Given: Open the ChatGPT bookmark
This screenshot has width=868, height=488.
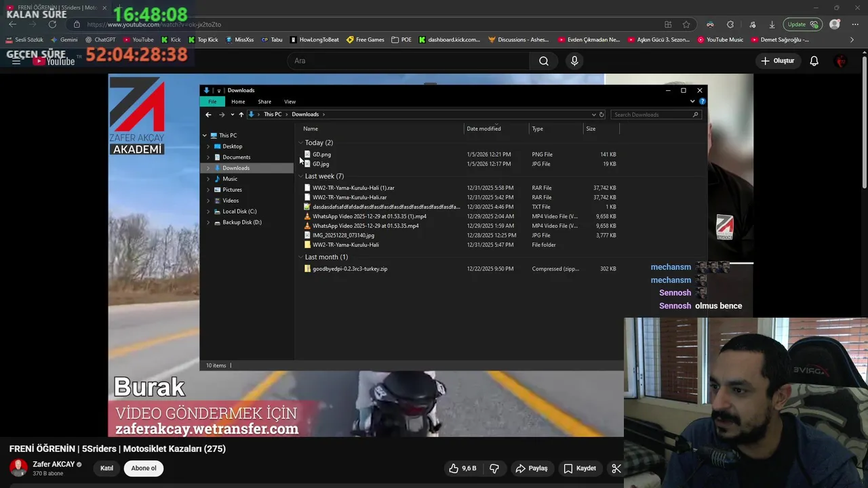Looking at the screenshot, I should 100,39.
